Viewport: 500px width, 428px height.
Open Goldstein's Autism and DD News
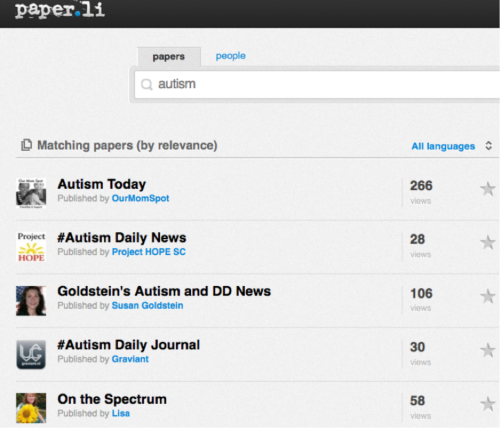point(164,291)
